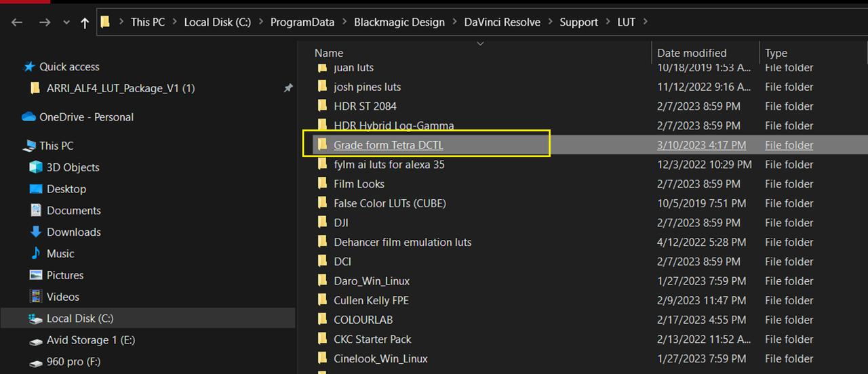Open Pictures in navigation pane
The width and height of the screenshot is (868, 374).
(x=65, y=275)
